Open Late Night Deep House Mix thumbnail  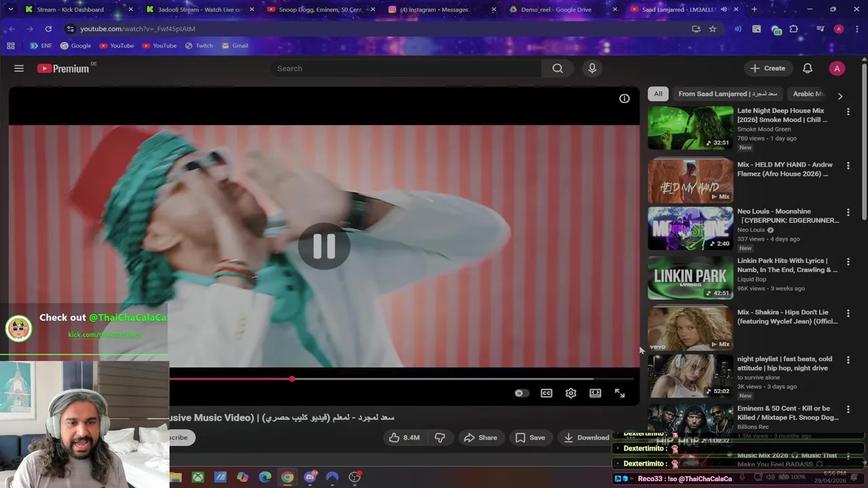click(690, 127)
